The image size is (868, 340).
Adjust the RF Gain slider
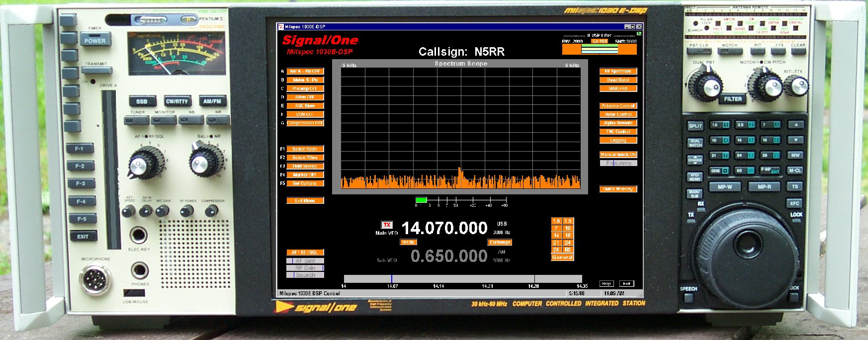pos(305,268)
